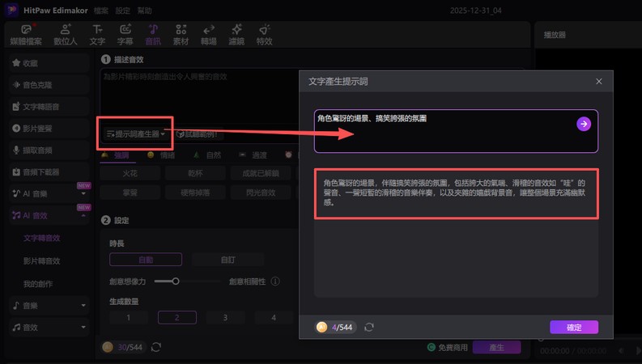Click the 描述音效 description text area

(199, 96)
